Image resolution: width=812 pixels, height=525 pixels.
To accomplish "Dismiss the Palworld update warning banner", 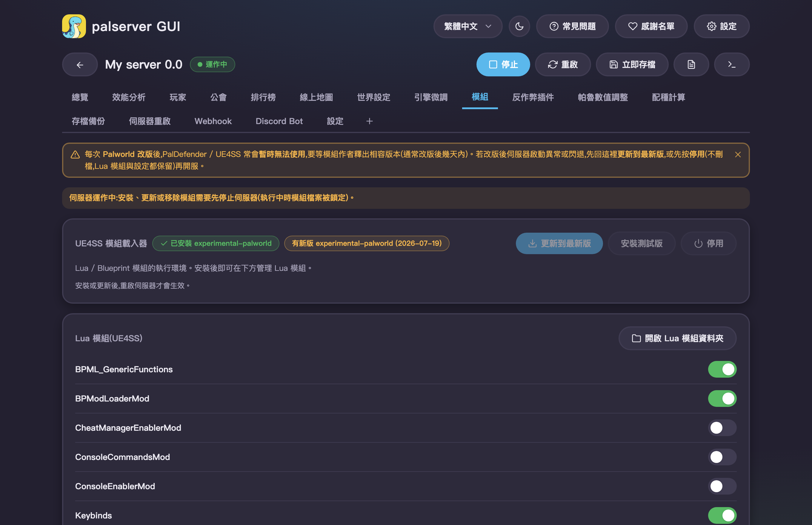I will click(x=738, y=155).
